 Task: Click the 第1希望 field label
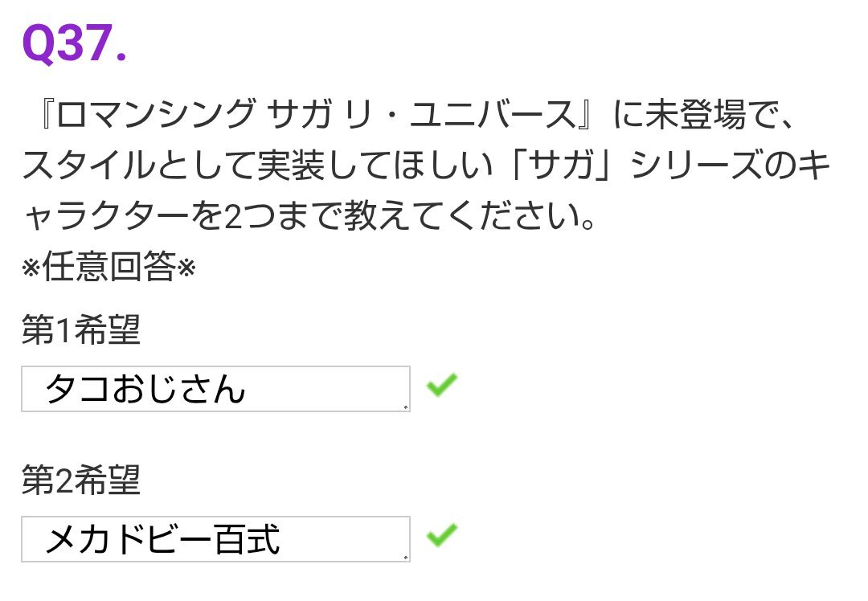[x=81, y=329]
